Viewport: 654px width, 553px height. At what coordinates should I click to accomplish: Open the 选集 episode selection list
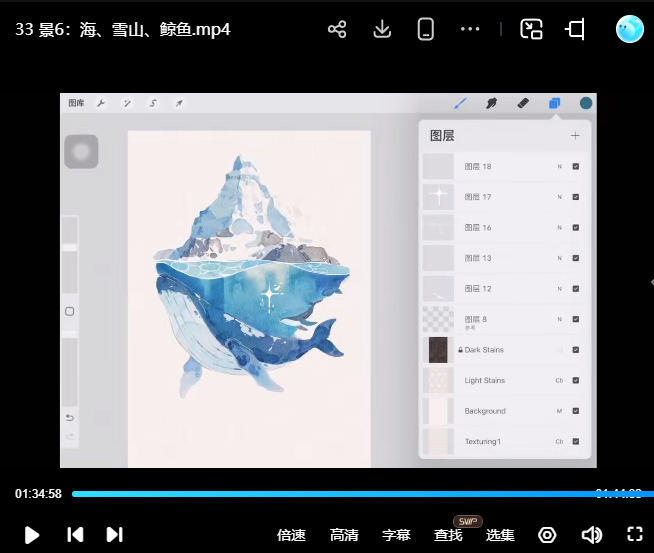[x=500, y=535]
